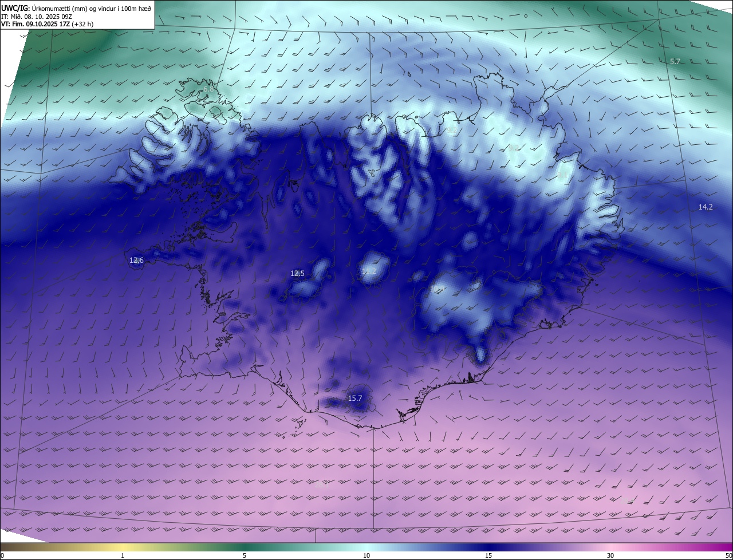Click the 15.7 value label on the map
The image size is (733, 560).
(x=355, y=398)
